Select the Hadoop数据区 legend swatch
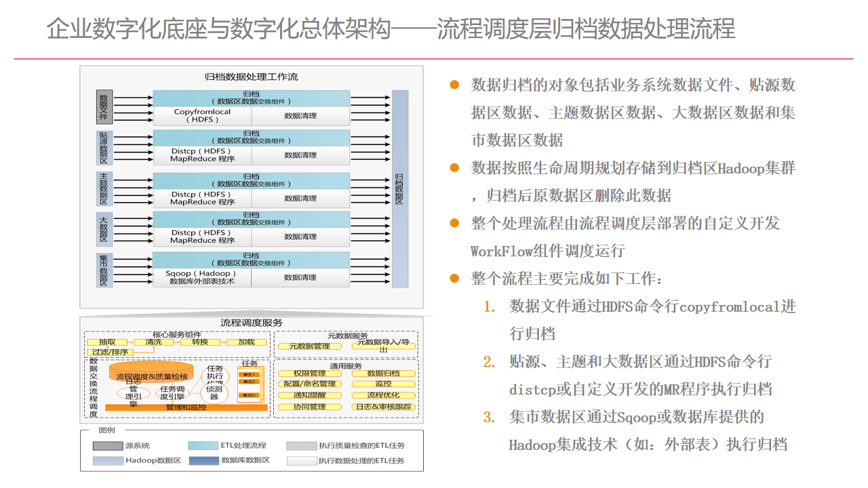The image size is (868, 488). pos(108,460)
